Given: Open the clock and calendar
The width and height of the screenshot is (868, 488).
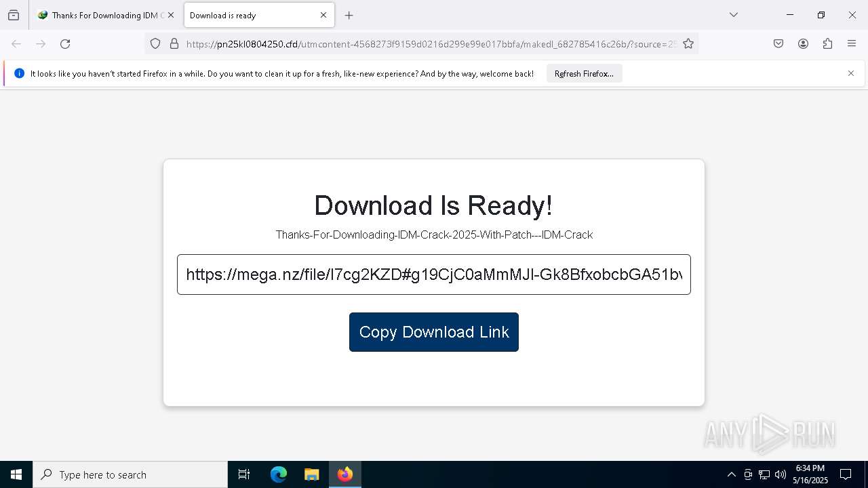Looking at the screenshot, I should pos(810,474).
